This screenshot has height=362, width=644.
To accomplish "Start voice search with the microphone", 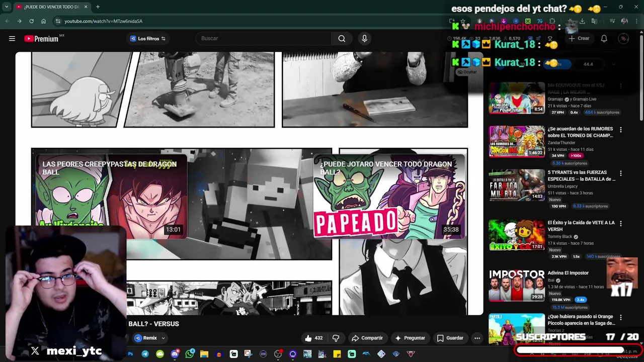I will point(365,39).
